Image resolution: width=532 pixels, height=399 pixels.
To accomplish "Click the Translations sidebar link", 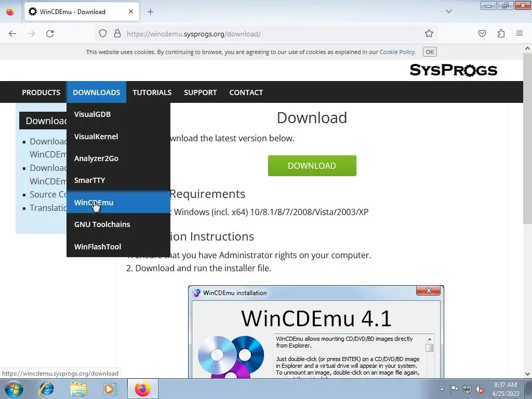I will point(48,208).
